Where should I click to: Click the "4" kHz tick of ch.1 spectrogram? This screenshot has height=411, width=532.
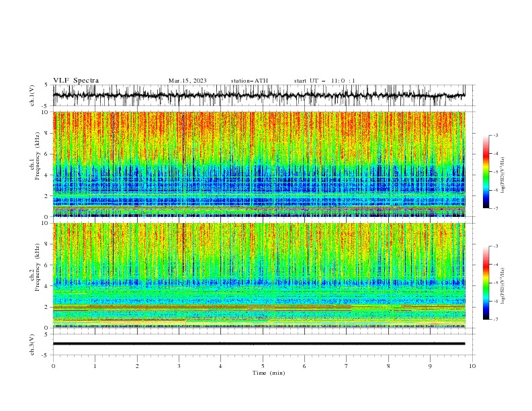pyautogui.click(x=48, y=175)
